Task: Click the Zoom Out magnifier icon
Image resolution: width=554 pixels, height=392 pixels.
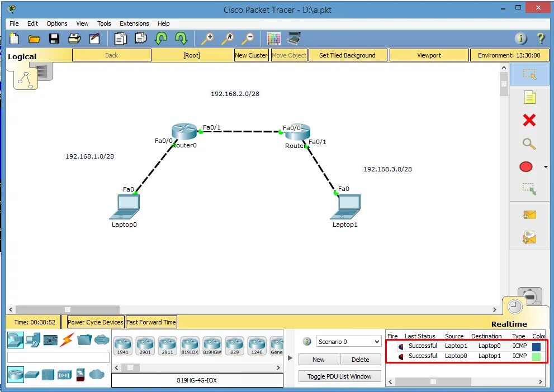Action: 248,39
